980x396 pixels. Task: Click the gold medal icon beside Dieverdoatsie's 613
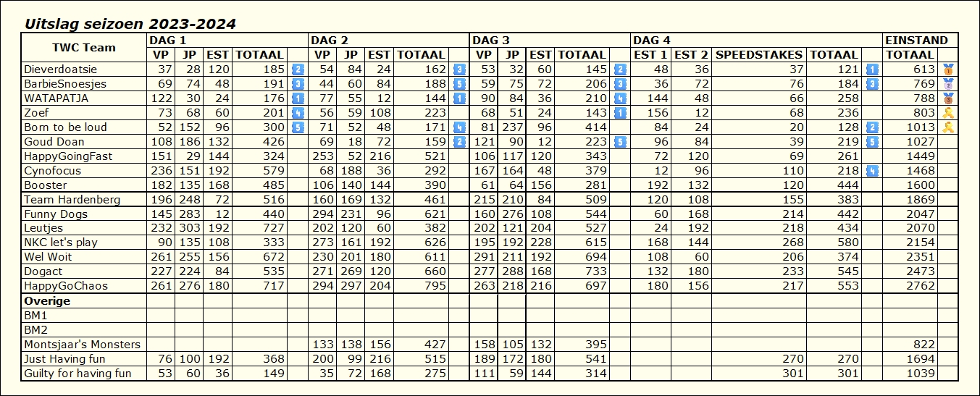click(x=947, y=69)
